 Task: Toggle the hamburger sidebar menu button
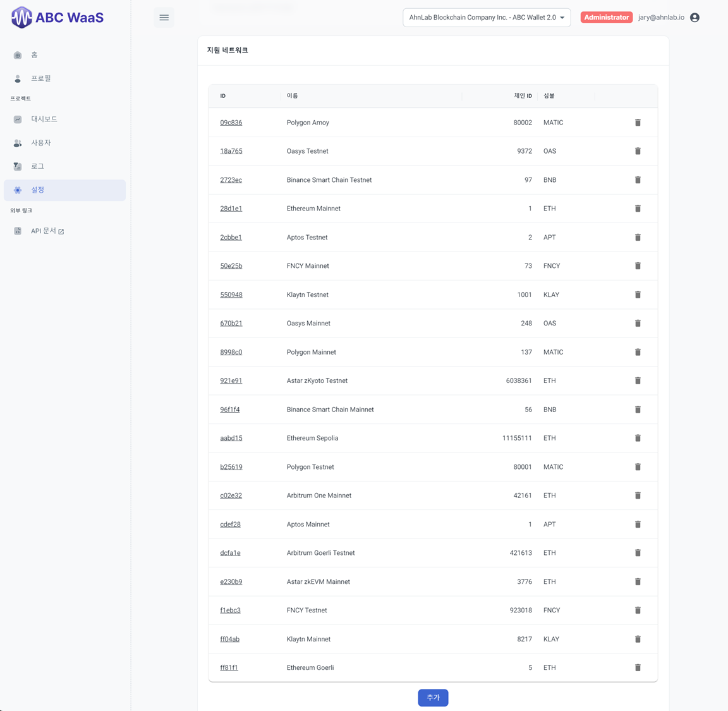(164, 18)
